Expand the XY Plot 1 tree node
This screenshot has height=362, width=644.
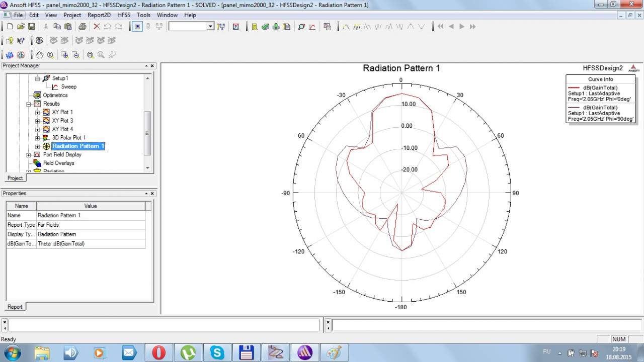point(37,112)
